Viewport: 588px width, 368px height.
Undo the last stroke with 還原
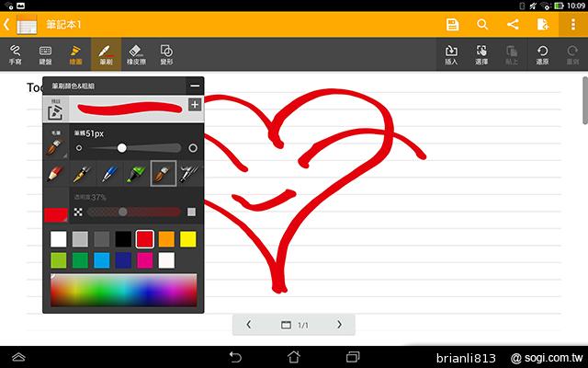pyautogui.click(x=542, y=54)
